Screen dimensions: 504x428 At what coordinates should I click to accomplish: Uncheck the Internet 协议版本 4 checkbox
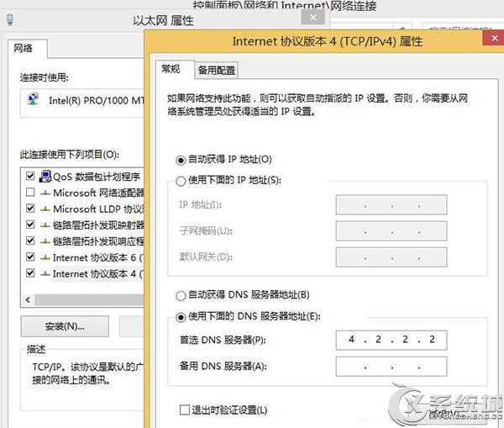coord(30,273)
